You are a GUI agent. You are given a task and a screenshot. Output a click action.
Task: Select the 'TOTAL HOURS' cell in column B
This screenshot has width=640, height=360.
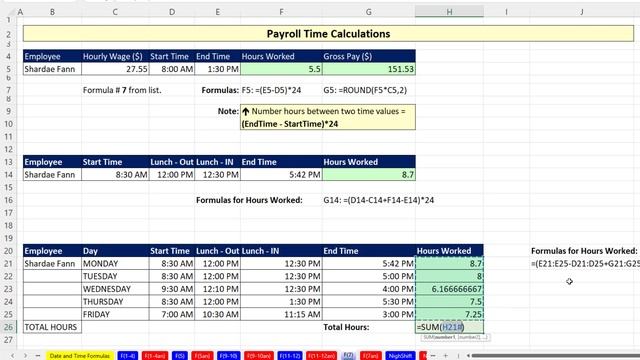[52, 327]
